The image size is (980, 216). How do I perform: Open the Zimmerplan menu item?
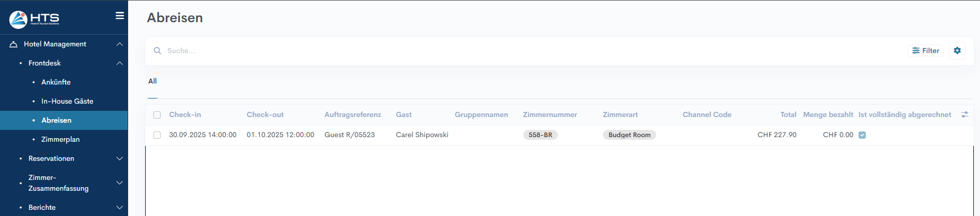60,139
